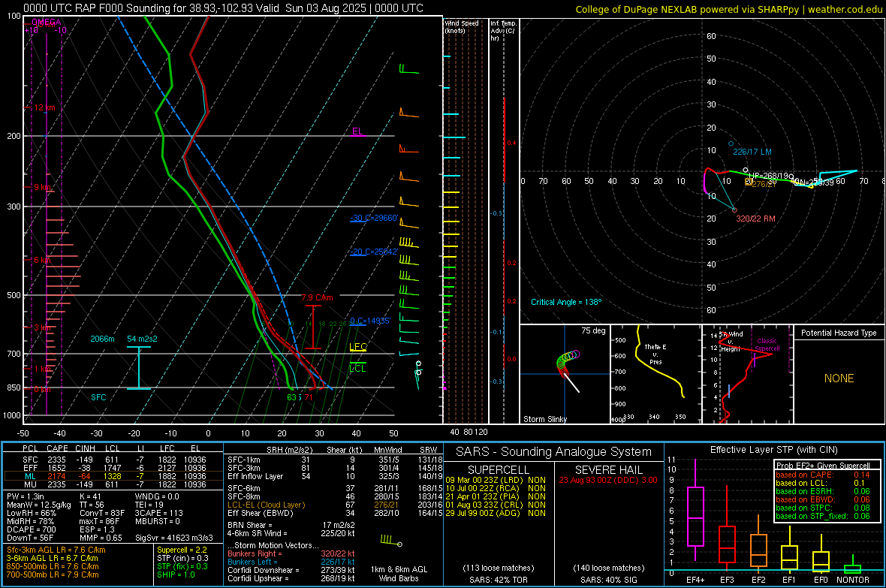Click the SFC-1km shear table row label
The height and width of the screenshot is (588, 886).
pyautogui.click(x=244, y=460)
